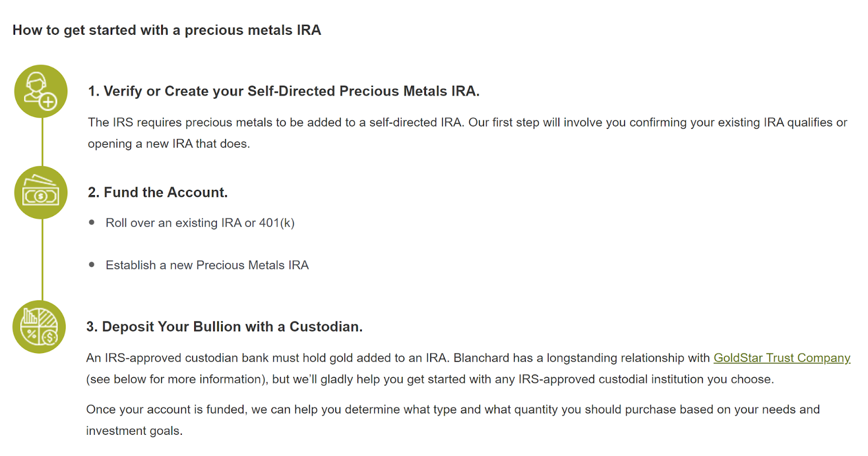Image resolution: width=868 pixels, height=456 pixels.
Task: Click the paragraph starting Once your account is funded
Action: tap(452, 409)
